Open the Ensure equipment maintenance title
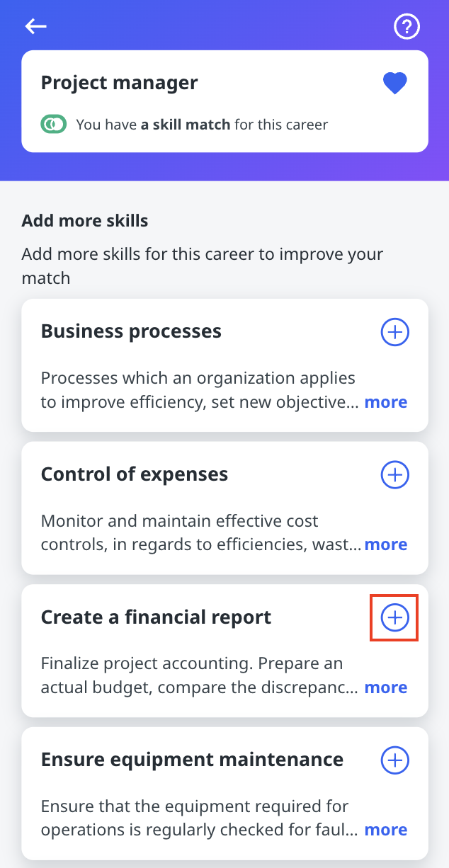The width and height of the screenshot is (449, 868). click(192, 760)
